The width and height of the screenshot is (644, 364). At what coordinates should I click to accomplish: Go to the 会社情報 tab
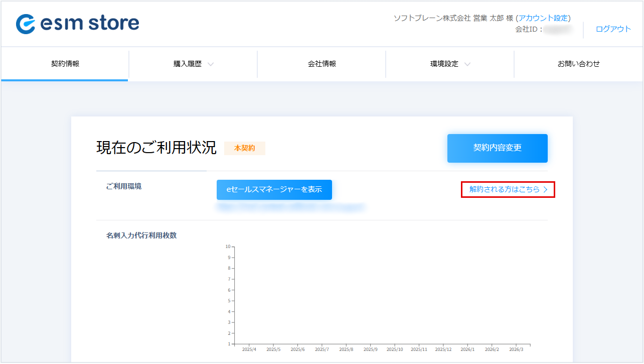click(x=322, y=64)
